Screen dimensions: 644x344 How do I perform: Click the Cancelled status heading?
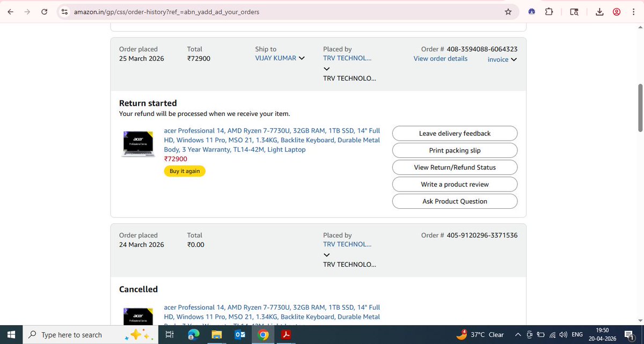tap(138, 289)
